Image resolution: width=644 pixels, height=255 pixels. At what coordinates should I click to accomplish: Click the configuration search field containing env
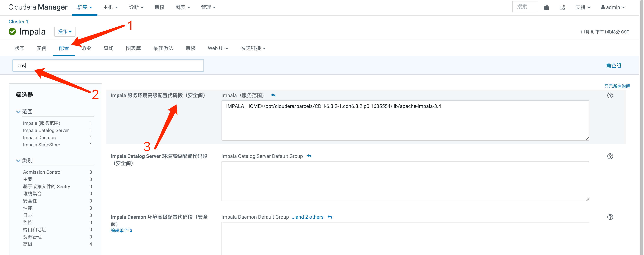pyautogui.click(x=108, y=65)
